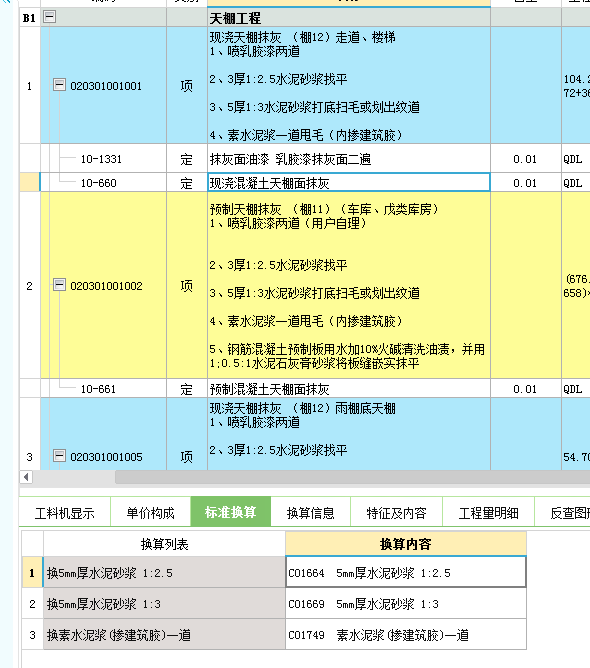The width and height of the screenshot is (590, 668).
Task: Collapse the B1 天棚工程 section
Action: coord(50,17)
